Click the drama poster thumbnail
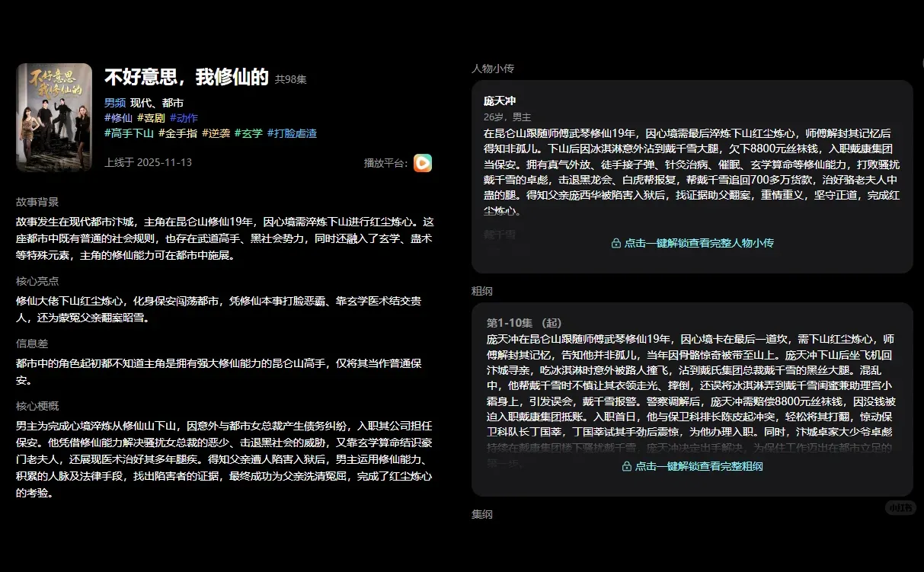Image resolution: width=924 pixels, height=572 pixels. coord(53,117)
